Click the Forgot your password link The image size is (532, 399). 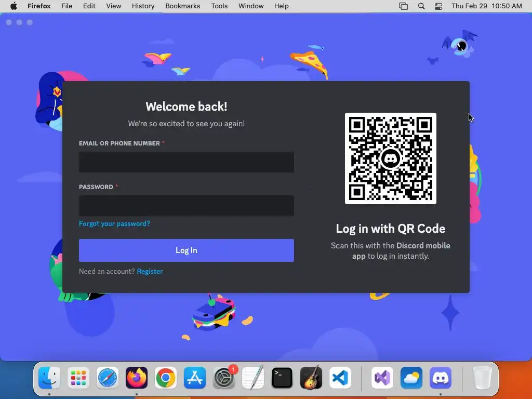(114, 223)
